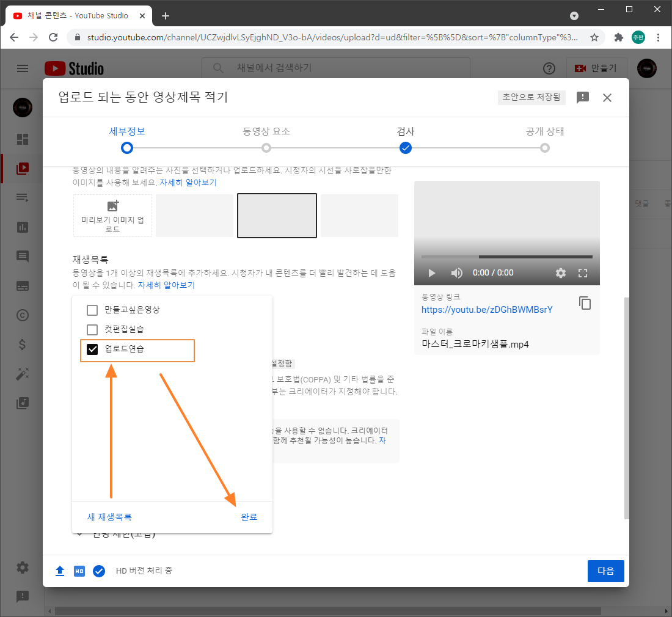Click the checks complete checkmark icon
The width and height of the screenshot is (672, 617).
click(99, 571)
